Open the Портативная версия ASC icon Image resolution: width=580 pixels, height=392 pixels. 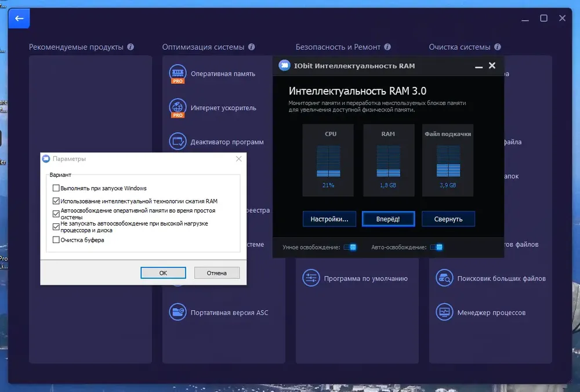click(x=177, y=312)
